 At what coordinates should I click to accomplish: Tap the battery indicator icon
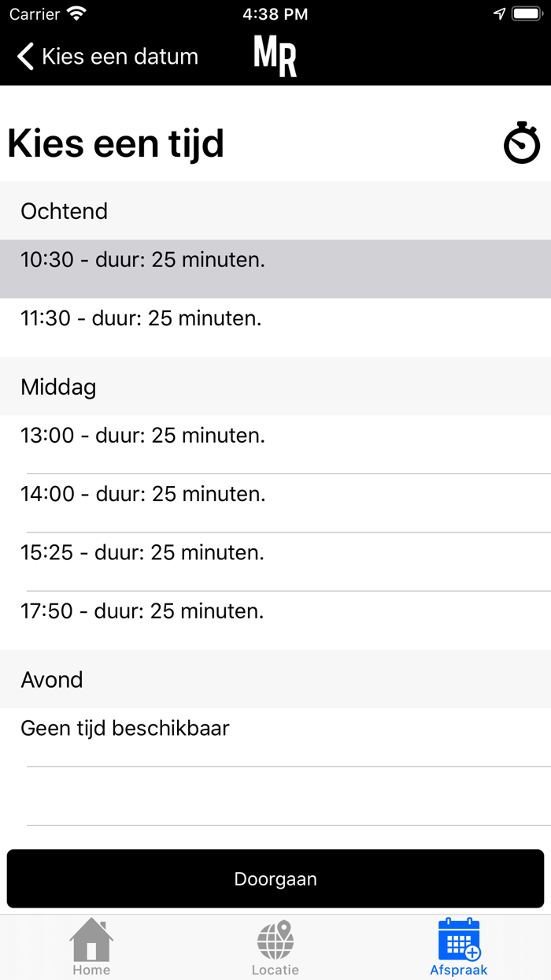(x=527, y=14)
